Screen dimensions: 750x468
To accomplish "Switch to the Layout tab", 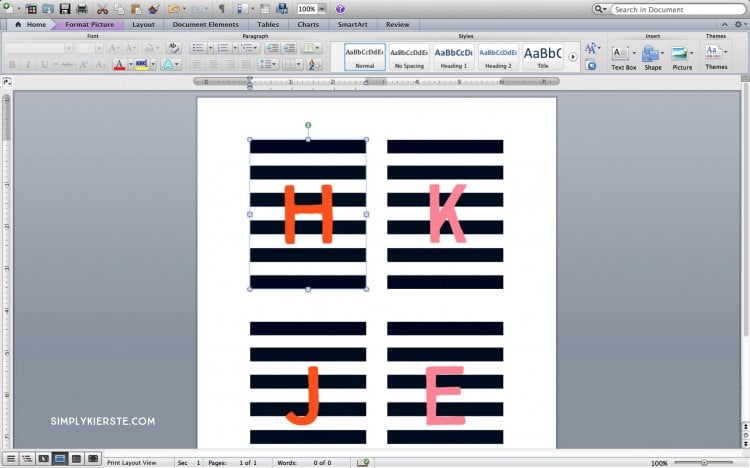I will pos(143,24).
